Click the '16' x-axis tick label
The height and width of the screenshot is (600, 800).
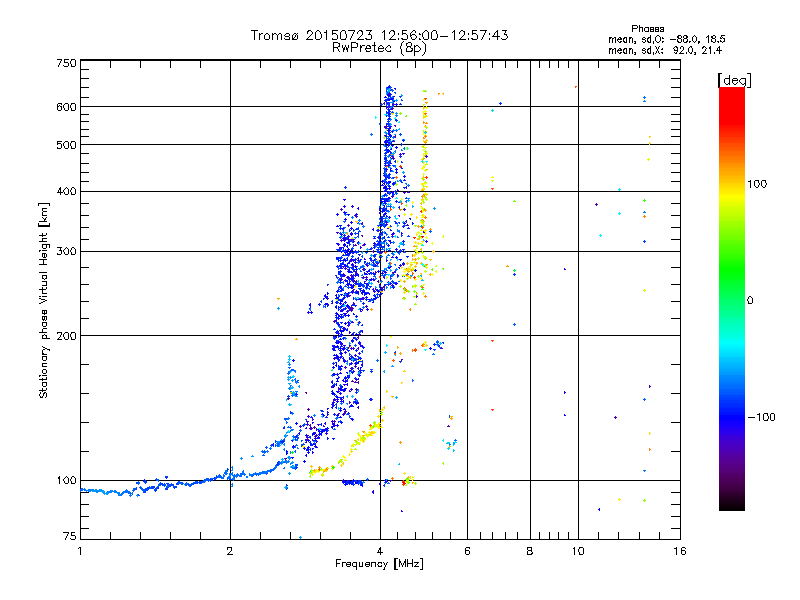(x=680, y=551)
